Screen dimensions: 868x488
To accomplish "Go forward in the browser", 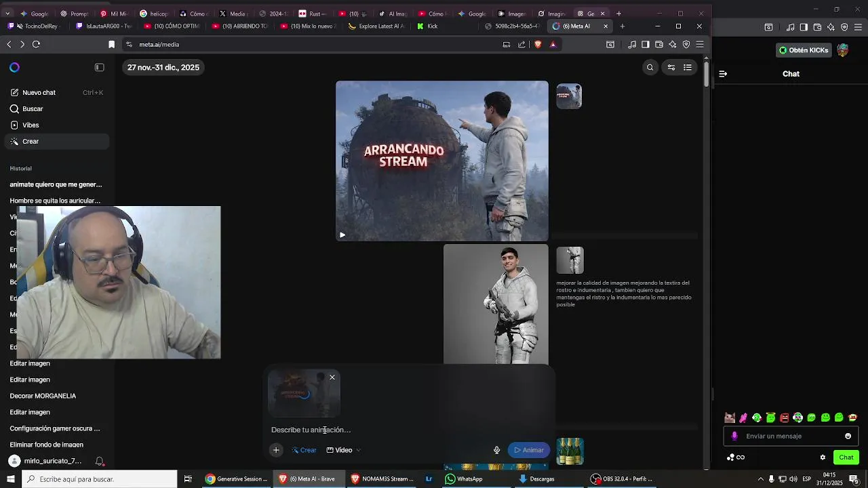I will (22, 44).
